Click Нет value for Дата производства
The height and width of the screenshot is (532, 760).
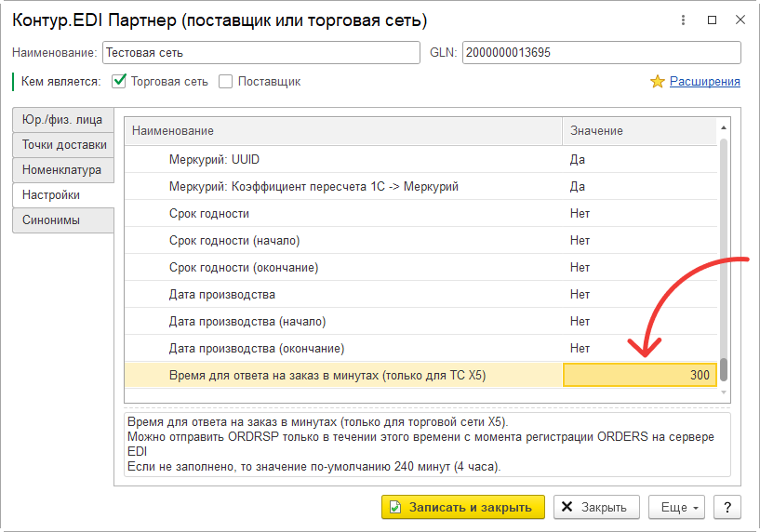[x=580, y=295]
